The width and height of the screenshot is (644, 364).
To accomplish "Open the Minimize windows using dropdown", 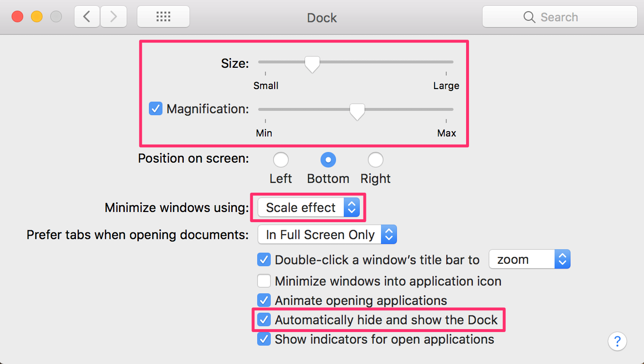I will [x=307, y=207].
